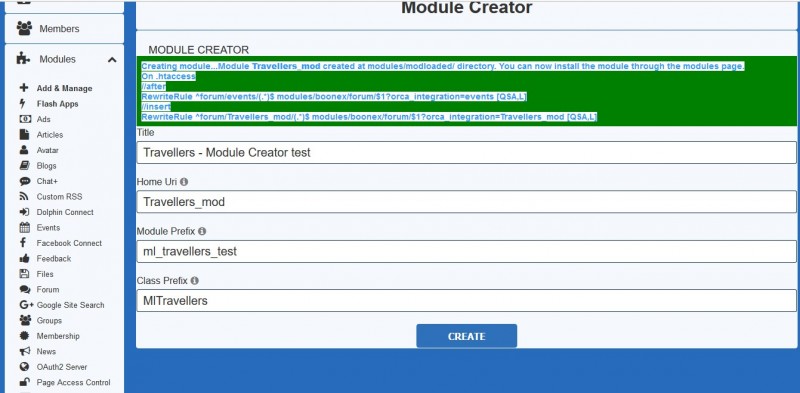Collapse the Modules section chevron
This screenshot has height=393, width=800.
pos(112,60)
